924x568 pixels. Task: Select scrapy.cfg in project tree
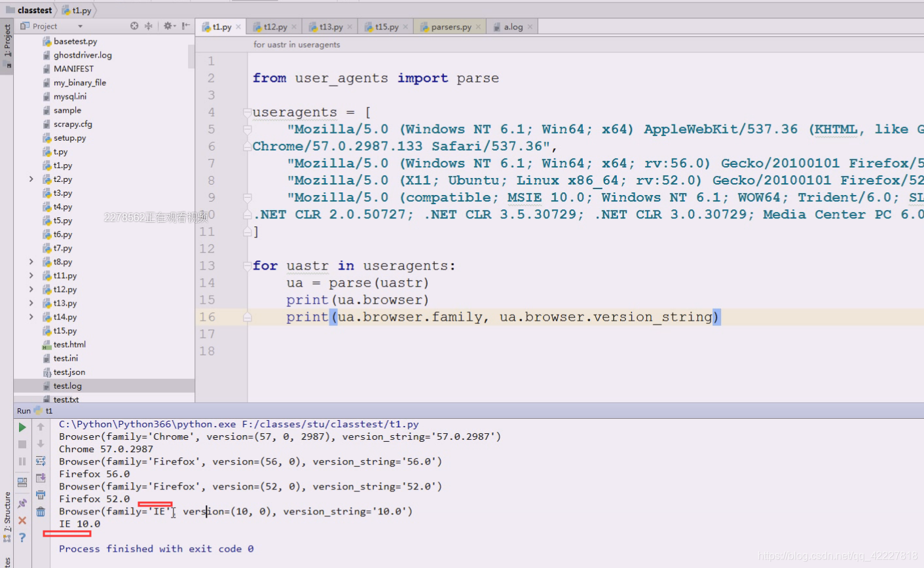(x=72, y=124)
